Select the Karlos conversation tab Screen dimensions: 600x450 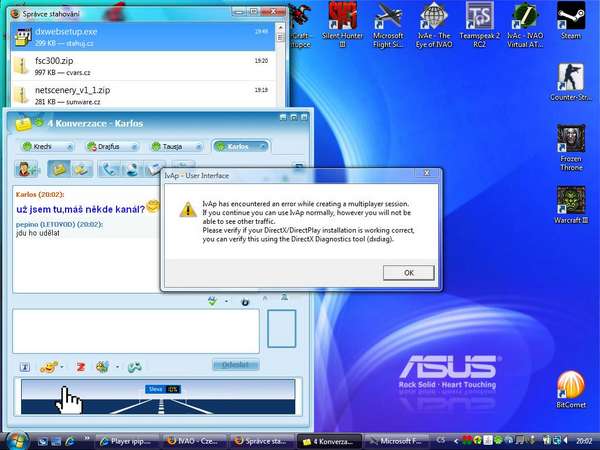pos(241,147)
